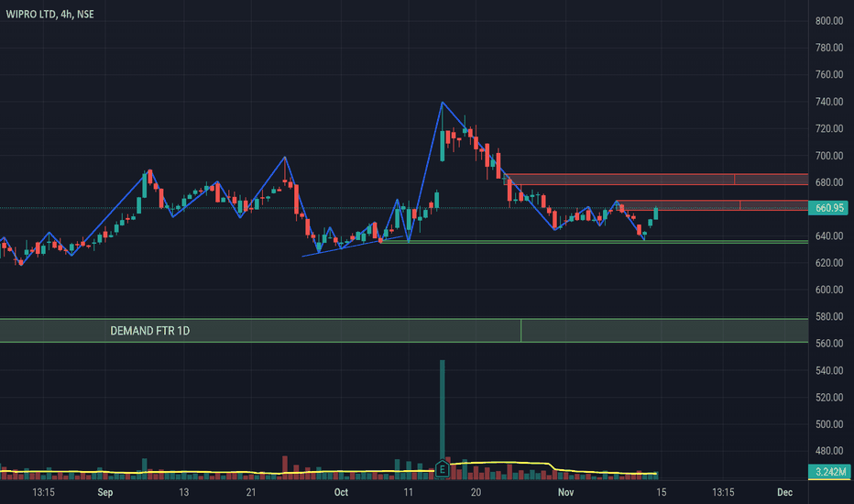
Task: Click the Sep label on time axis
Action: tap(105, 493)
